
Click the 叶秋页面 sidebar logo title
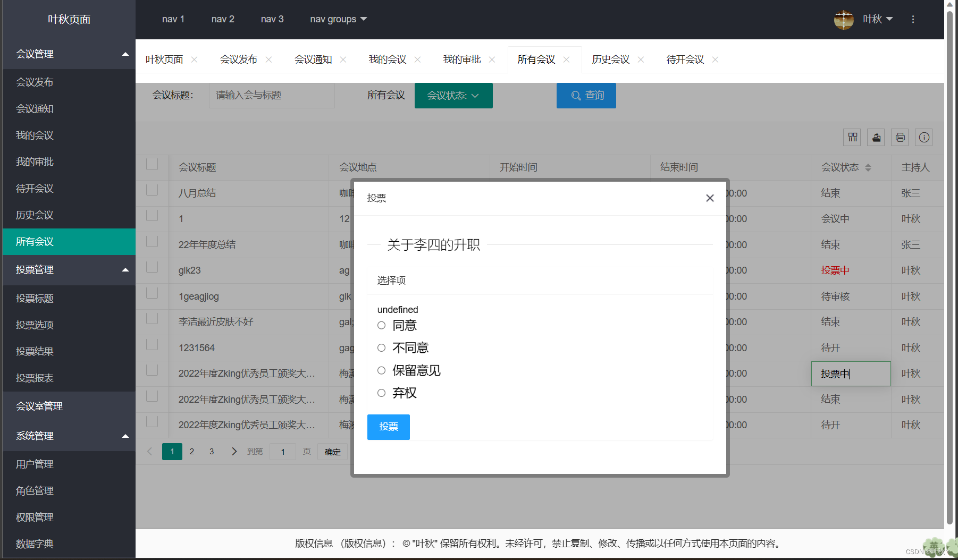(x=69, y=20)
